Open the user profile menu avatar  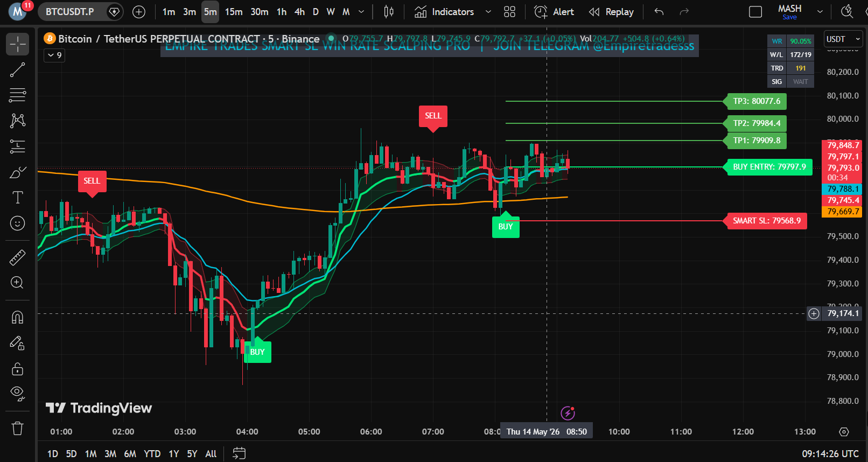click(x=18, y=12)
